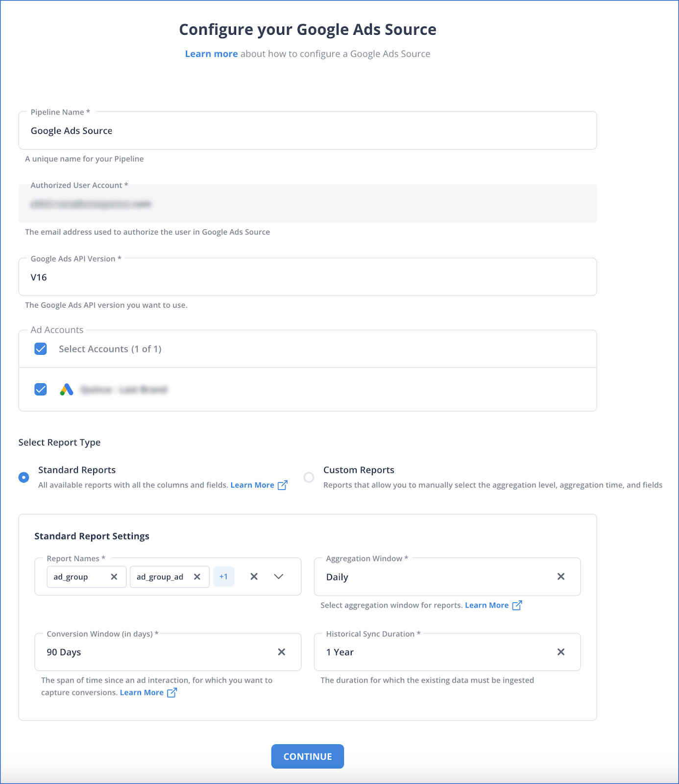Show the +1 hidden report tag
Image resolution: width=679 pixels, height=784 pixels.
coord(223,577)
